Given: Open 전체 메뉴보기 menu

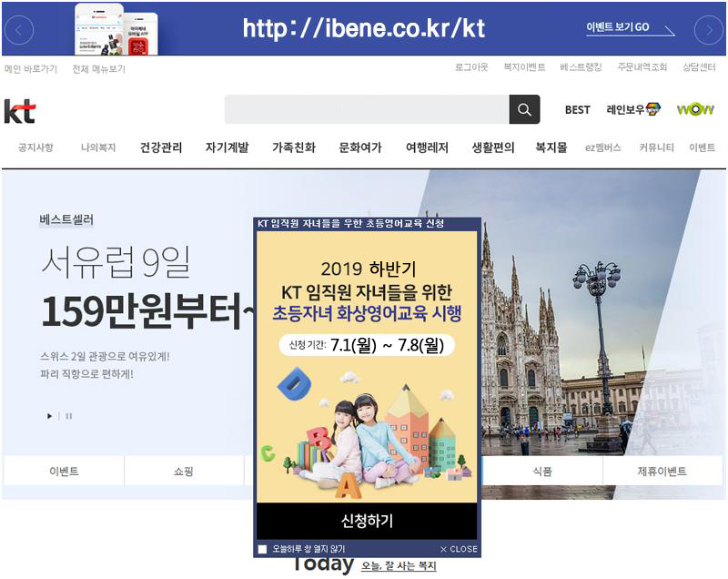Looking at the screenshot, I should tap(99, 69).
